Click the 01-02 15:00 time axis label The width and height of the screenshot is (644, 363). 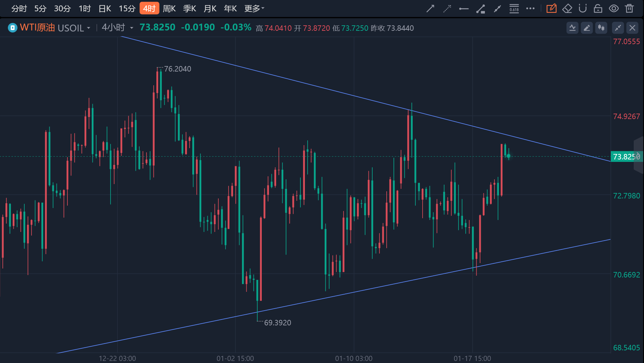[235, 359]
